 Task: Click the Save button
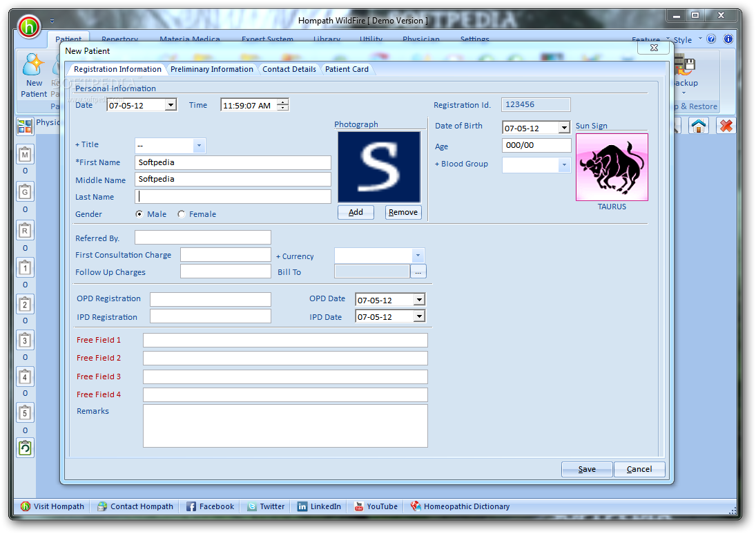click(x=587, y=469)
